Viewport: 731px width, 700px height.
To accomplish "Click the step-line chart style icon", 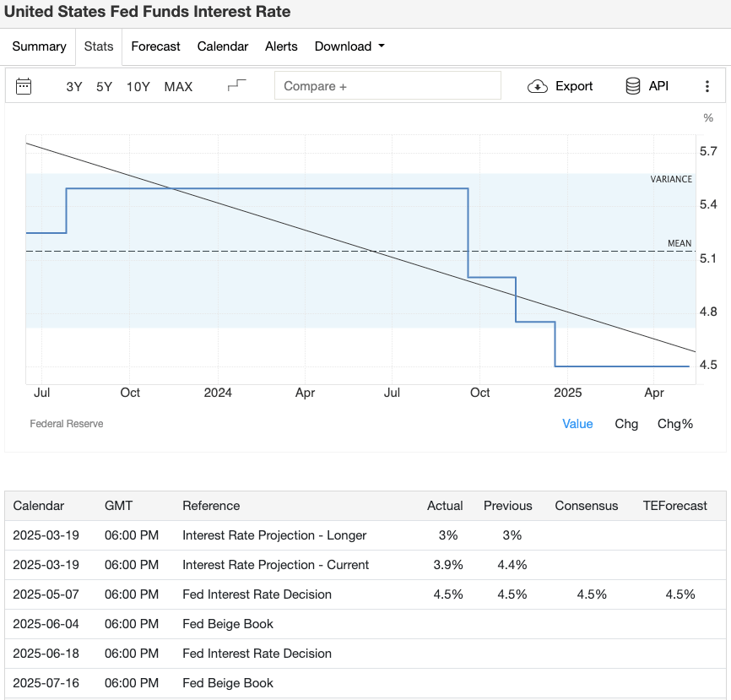I will (237, 84).
